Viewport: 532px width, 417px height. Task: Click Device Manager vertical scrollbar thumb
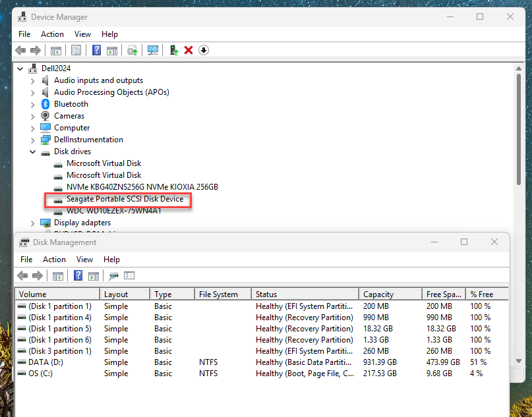[x=518, y=129]
